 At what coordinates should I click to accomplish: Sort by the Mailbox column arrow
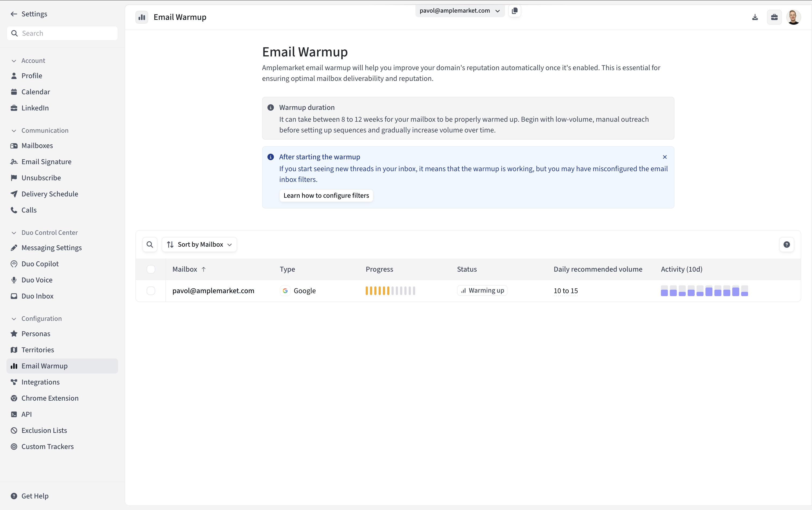(204, 270)
